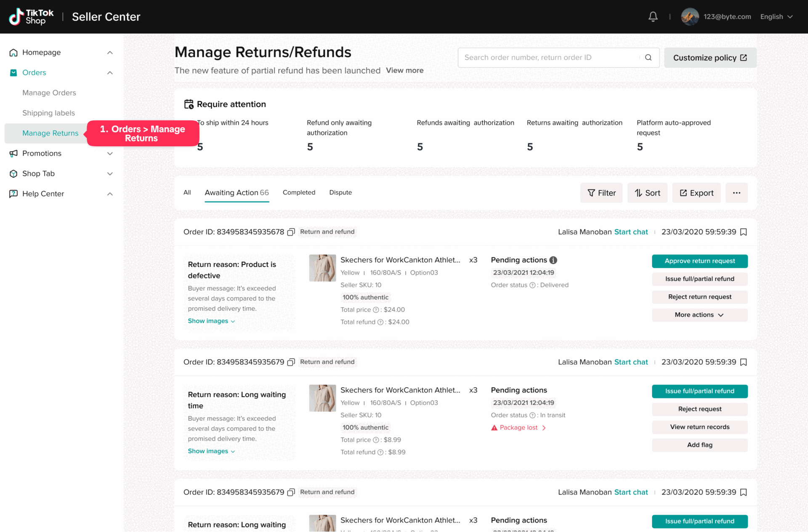Screen dimensions: 808x532
Task: Click the user profile avatar
Action: pyautogui.click(x=690, y=17)
